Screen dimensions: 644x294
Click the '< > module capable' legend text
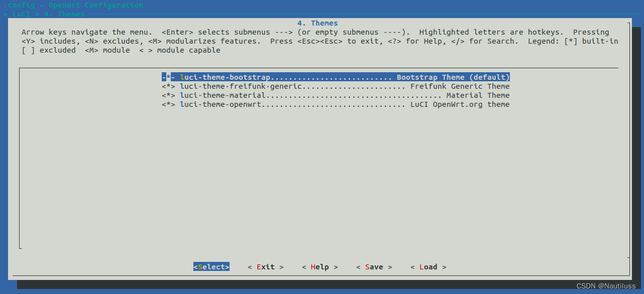[x=180, y=50]
